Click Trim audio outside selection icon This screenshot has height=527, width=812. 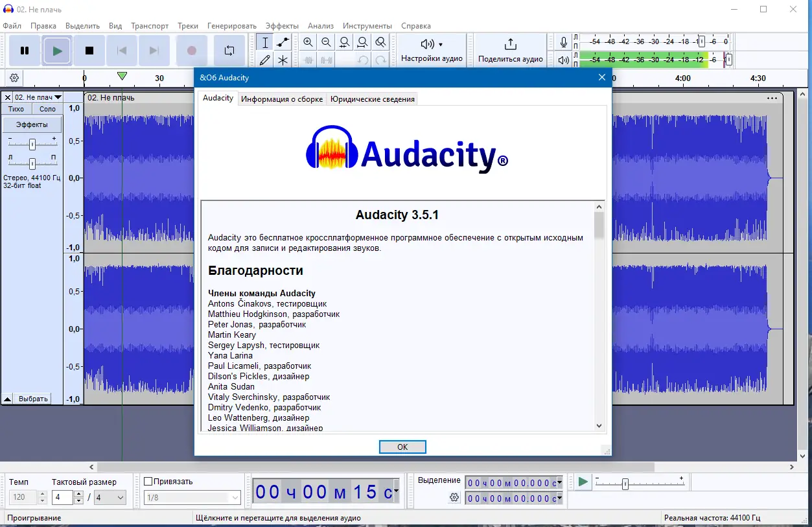pos(308,60)
